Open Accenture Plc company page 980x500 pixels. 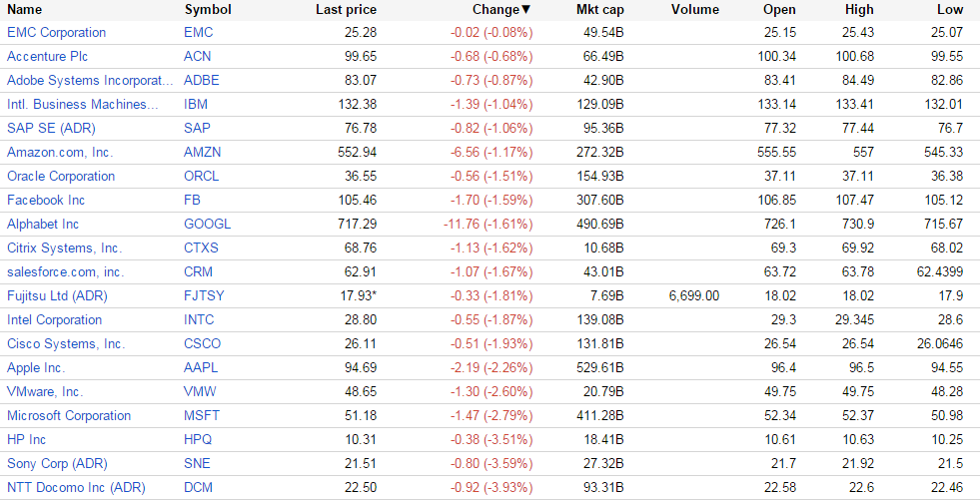point(51,57)
